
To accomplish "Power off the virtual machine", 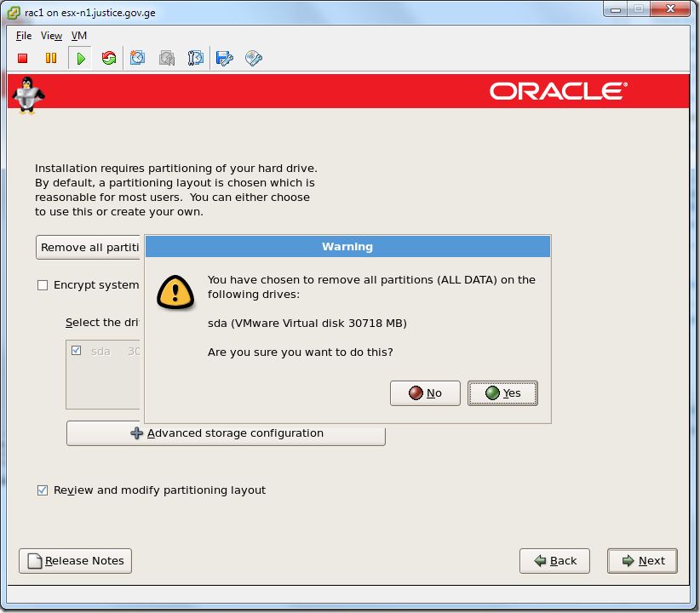I will pyautogui.click(x=22, y=58).
